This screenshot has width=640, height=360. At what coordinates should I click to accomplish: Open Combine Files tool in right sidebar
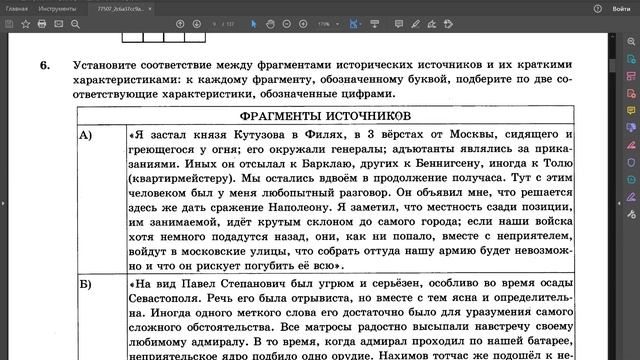(x=631, y=128)
